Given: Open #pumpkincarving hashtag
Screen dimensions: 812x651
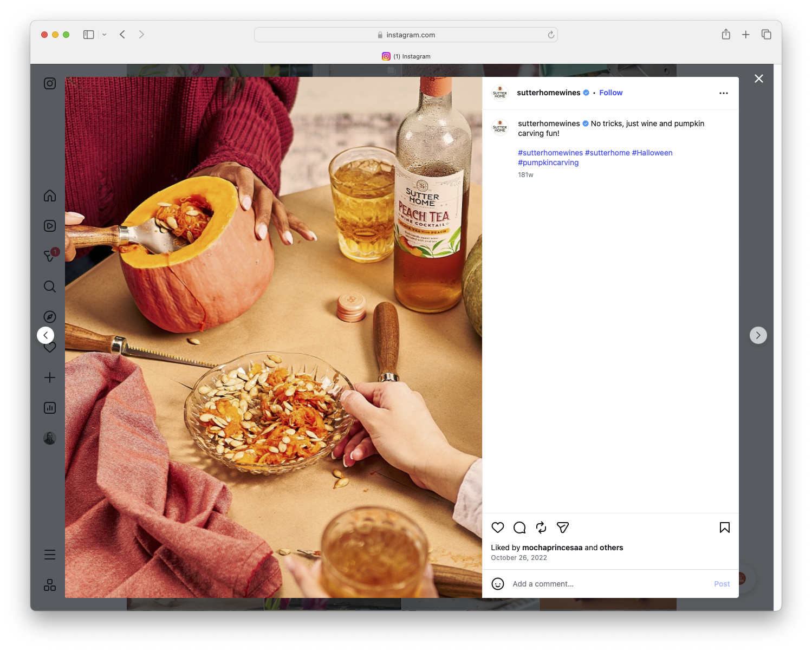Looking at the screenshot, I should click(x=548, y=162).
